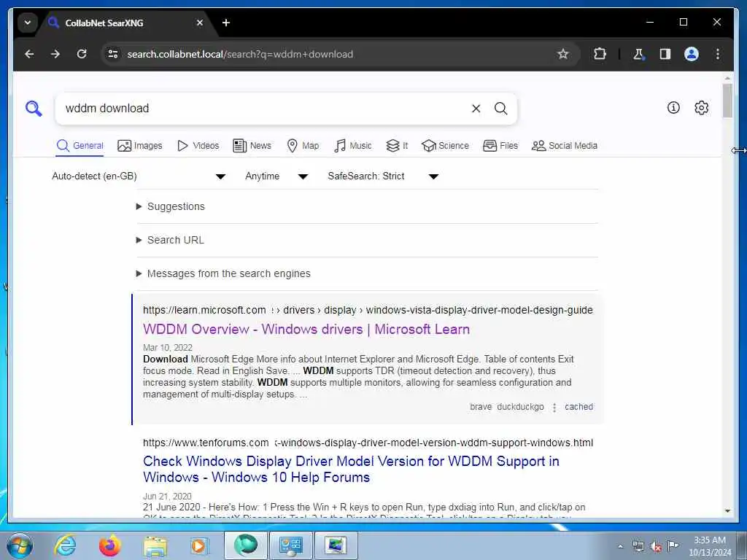This screenshot has height=560, width=747.
Task: Switch to the Images search tab
Action: tap(139, 146)
